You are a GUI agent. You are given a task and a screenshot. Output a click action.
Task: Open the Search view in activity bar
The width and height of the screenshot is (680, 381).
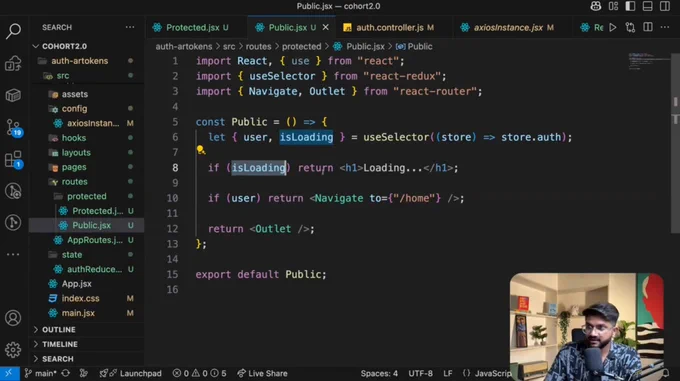[x=13, y=31]
